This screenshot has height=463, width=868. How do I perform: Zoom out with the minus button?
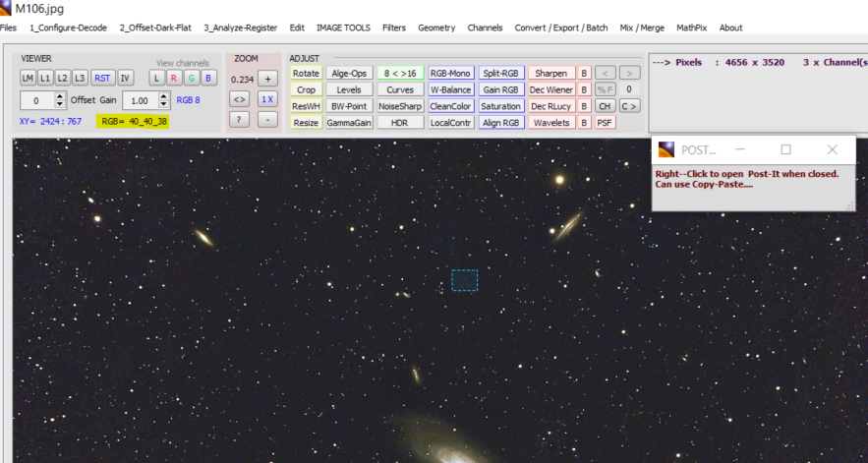click(x=267, y=119)
